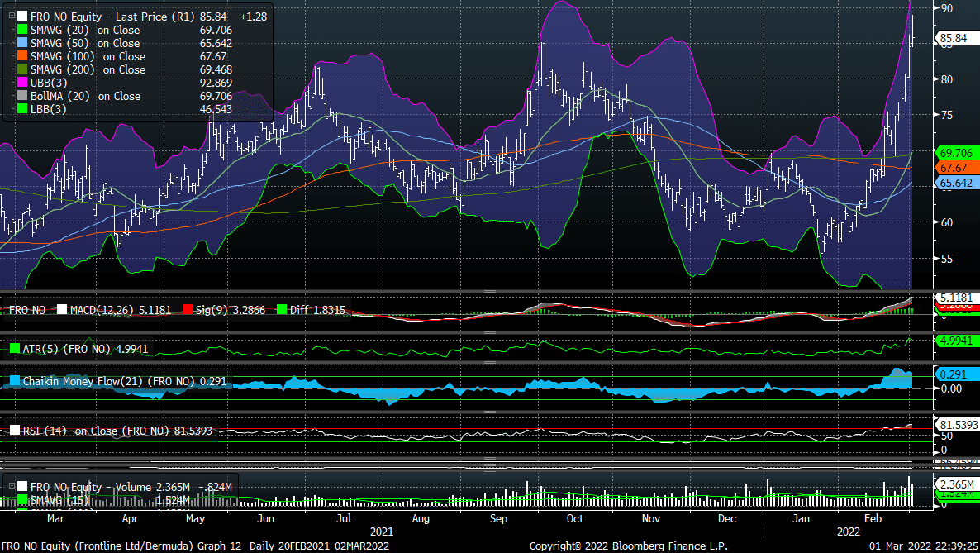
Task: Click the green SMAVG (20) color swatch
Action: coord(21,30)
